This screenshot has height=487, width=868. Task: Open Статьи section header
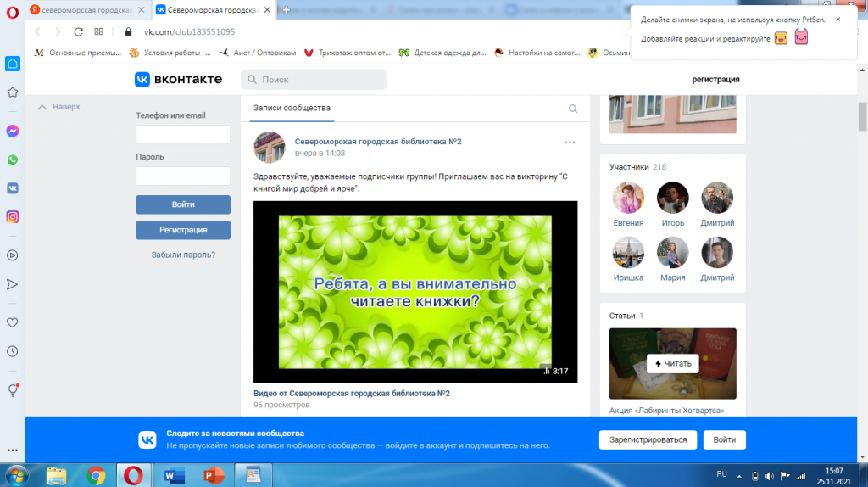626,316
